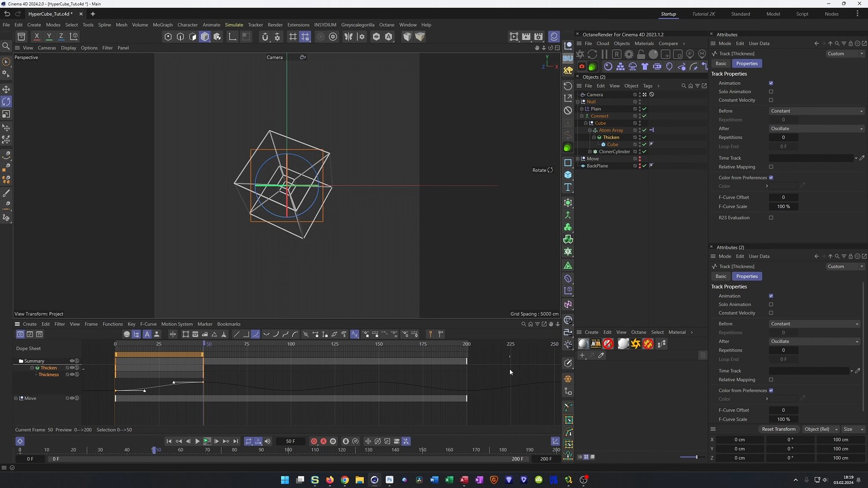Viewport: 868px width, 488px height.
Task: Toggle the X axis lock
Action: tap(37, 36)
